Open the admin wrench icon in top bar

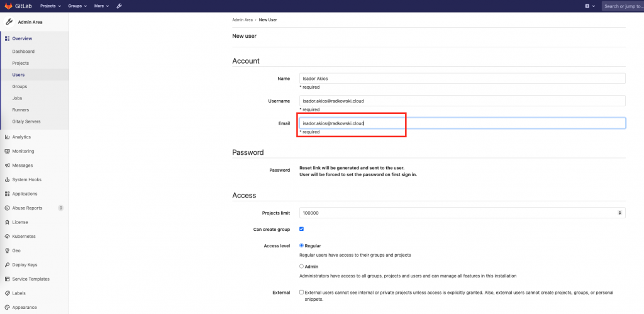pyautogui.click(x=119, y=6)
